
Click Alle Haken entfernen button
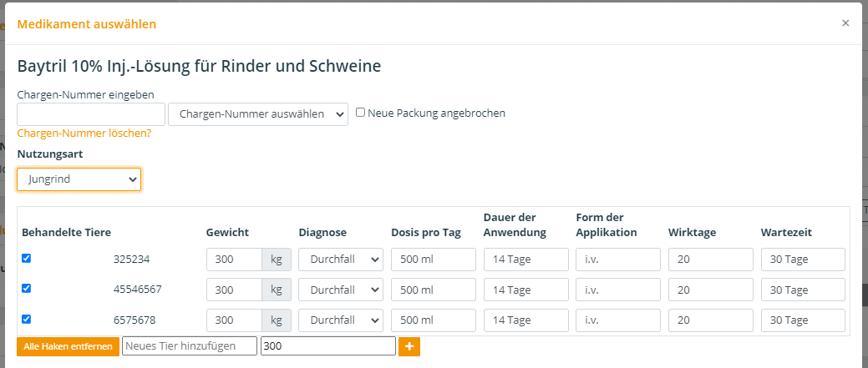click(x=69, y=346)
